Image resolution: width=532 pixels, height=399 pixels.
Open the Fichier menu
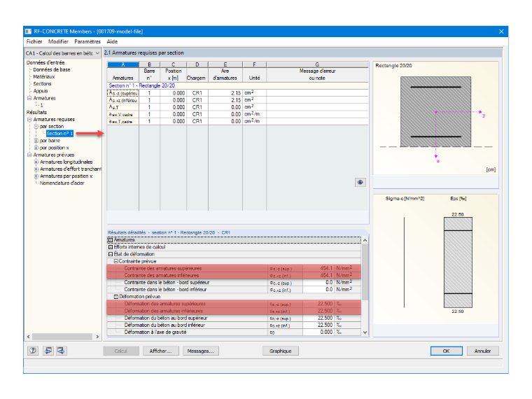click(34, 41)
